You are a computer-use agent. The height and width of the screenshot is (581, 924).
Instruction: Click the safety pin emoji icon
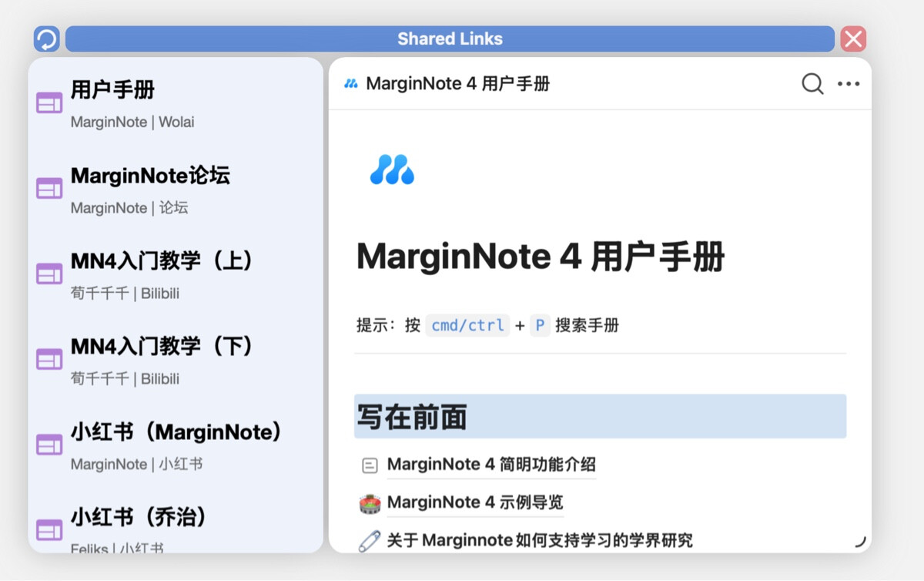(x=370, y=540)
